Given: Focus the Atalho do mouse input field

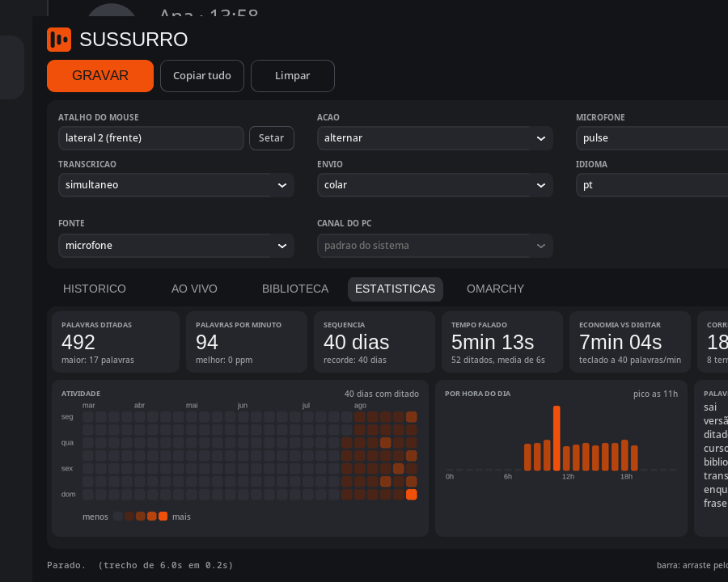Looking at the screenshot, I should pos(151,138).
